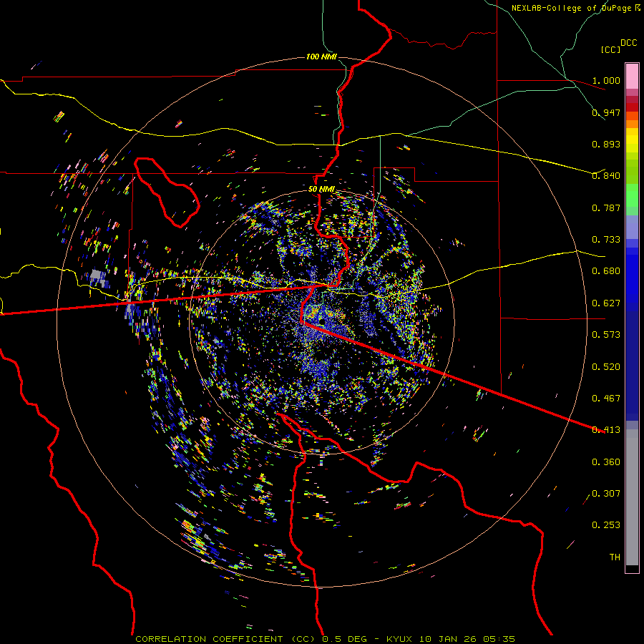The width and height of the screenshot is (644, 644).
Task: Select the 0.787 color bar value
Action: pos(606,208)
